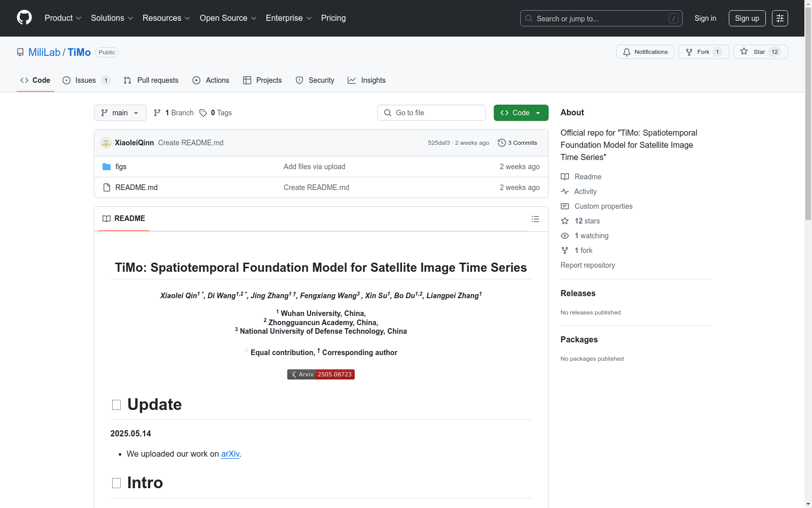Click the XiaoleiQinn author name
This screenshot has height=508, width=812.
(x=134, y=143)
